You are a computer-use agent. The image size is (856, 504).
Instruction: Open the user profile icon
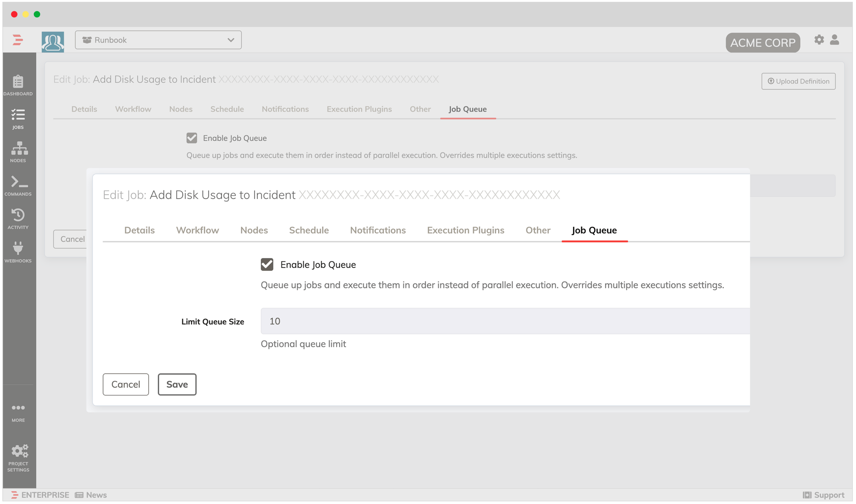point(835,40)
